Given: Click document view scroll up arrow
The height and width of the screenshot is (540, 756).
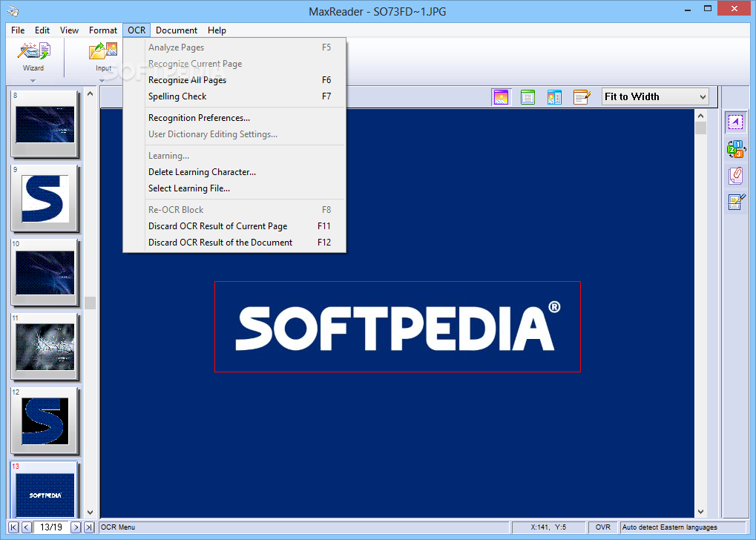Looking at the screenshot, I should (700, 116).
